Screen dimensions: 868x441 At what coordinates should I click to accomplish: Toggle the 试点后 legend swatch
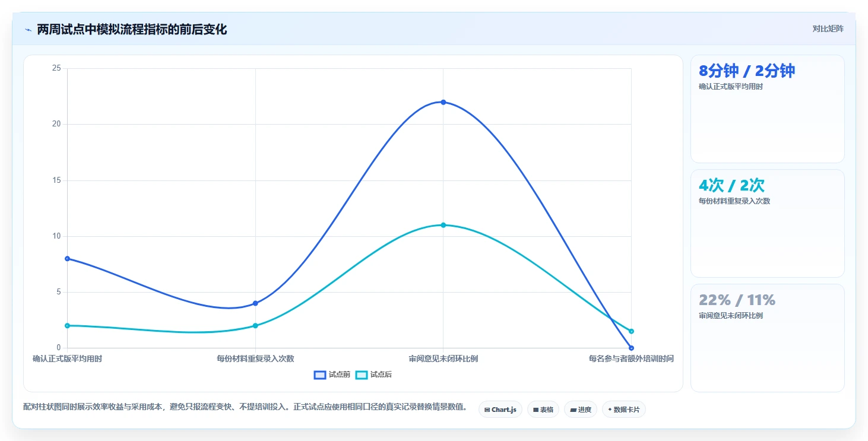pyautogui.click(x=362, y=375)
